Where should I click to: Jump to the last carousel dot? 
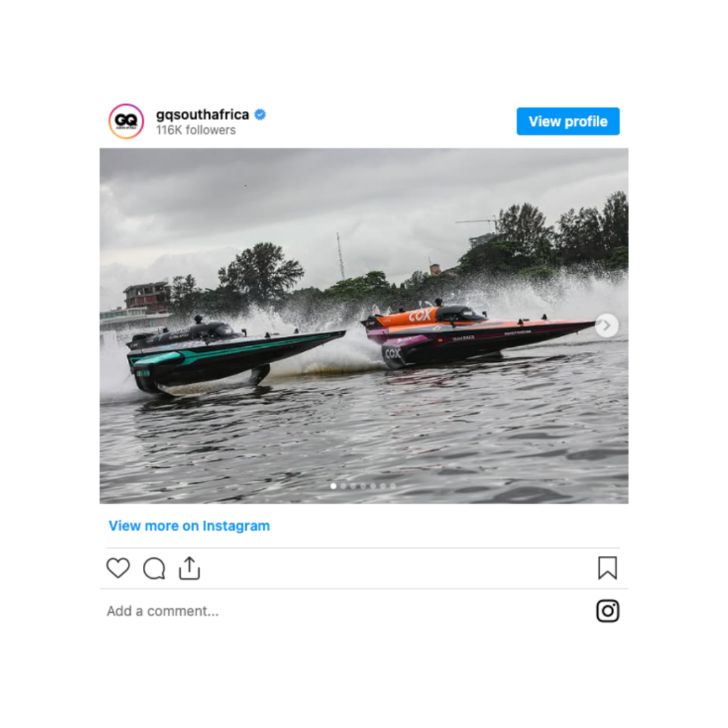[392, 486]
